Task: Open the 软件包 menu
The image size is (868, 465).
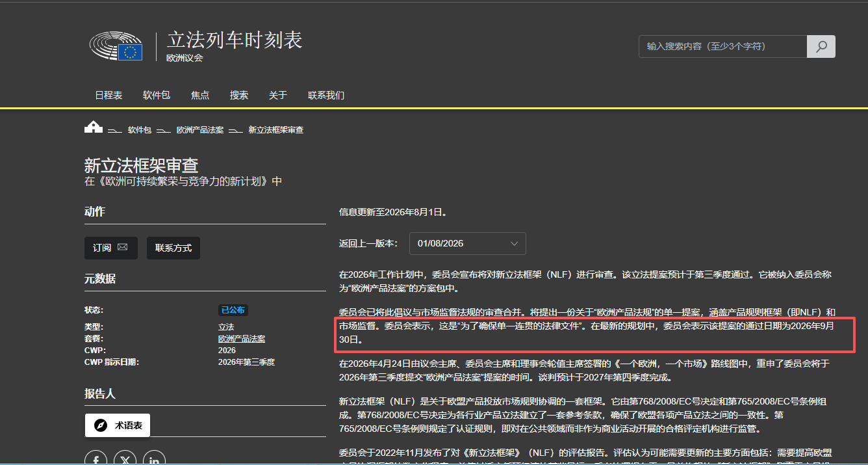Action: pyautogui.click(x=157, y=95)
